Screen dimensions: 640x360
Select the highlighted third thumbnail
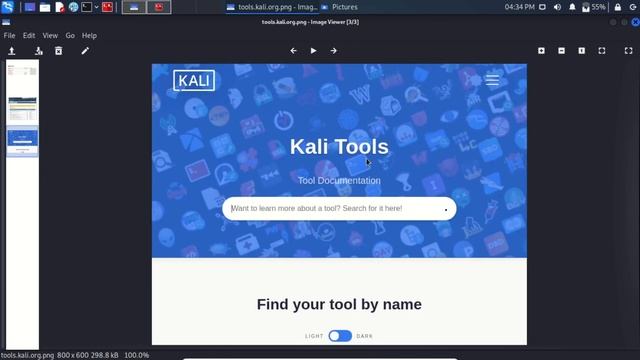pos(22,142)
